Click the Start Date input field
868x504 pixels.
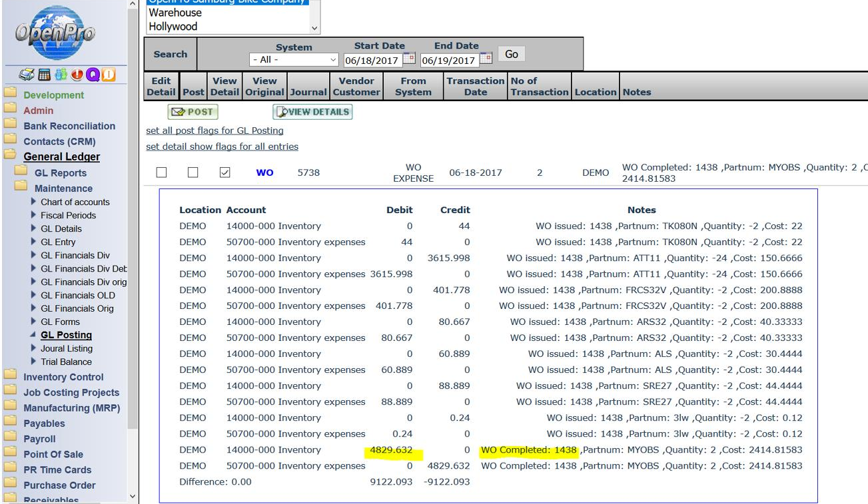coord(372,61)
